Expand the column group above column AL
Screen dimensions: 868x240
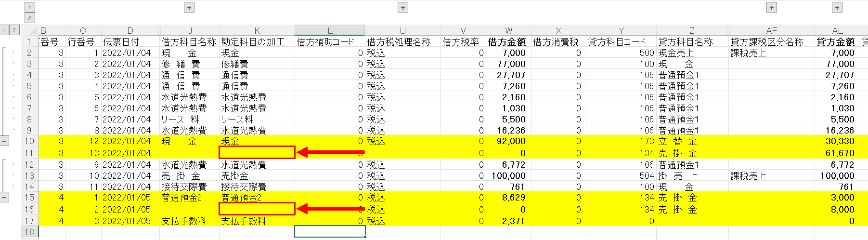[x=837, y=7]
